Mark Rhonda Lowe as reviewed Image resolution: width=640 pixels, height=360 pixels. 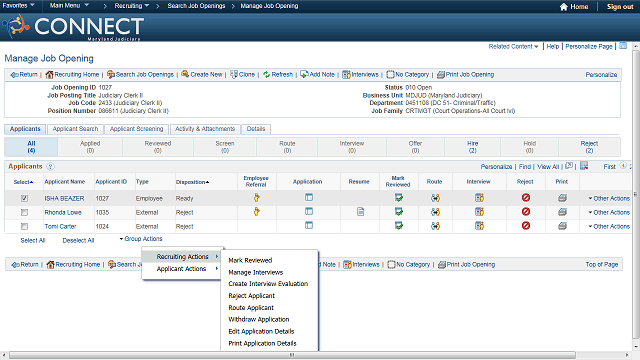(398, 212)
